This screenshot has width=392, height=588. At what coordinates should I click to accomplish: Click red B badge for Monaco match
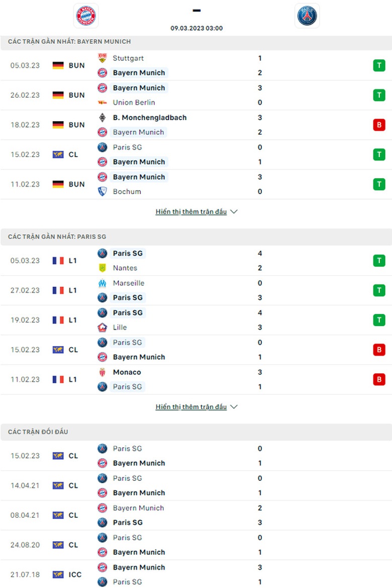[379, 379]
